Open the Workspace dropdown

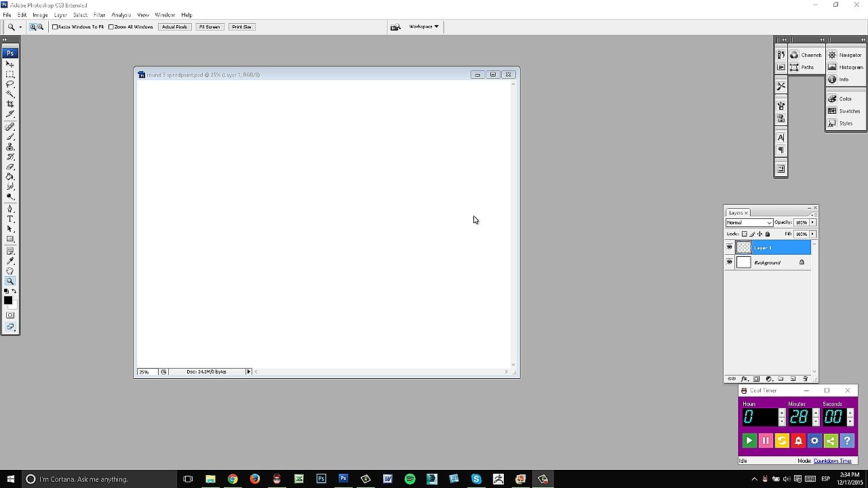pos(424,27)
